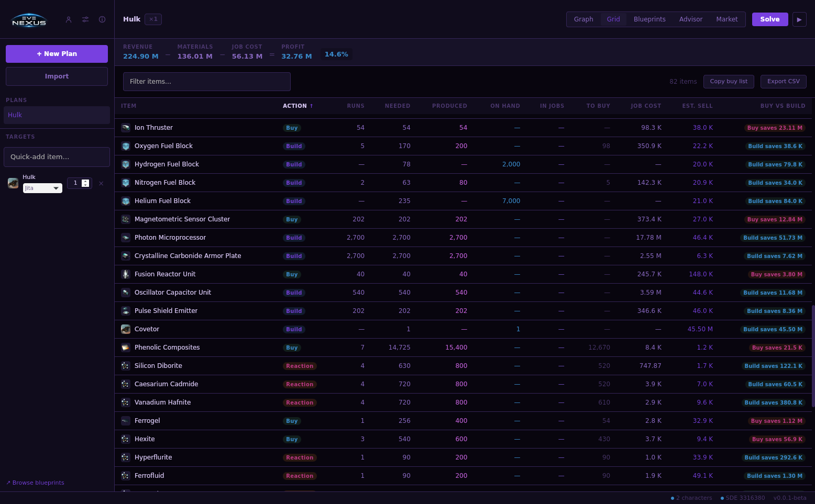The image size is (815, 504).
Task: Switch to the Grid view tab
Action: 613,19
